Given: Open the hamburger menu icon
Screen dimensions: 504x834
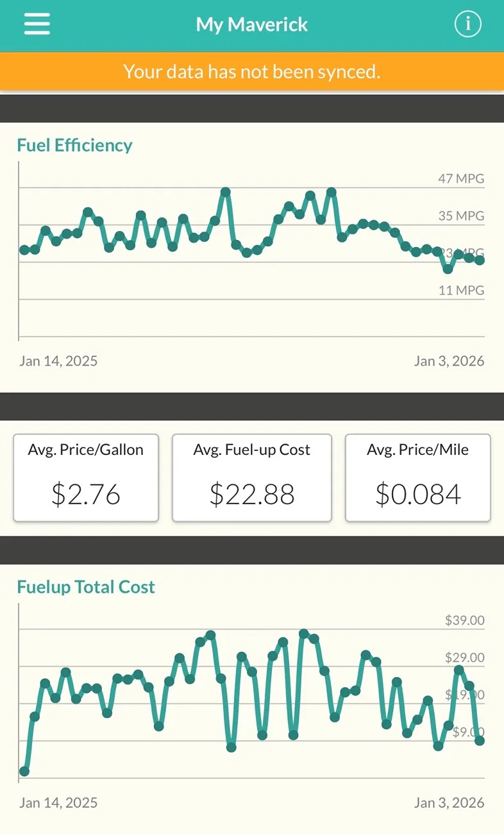Looking at the screenshot, I should [37, 24].
